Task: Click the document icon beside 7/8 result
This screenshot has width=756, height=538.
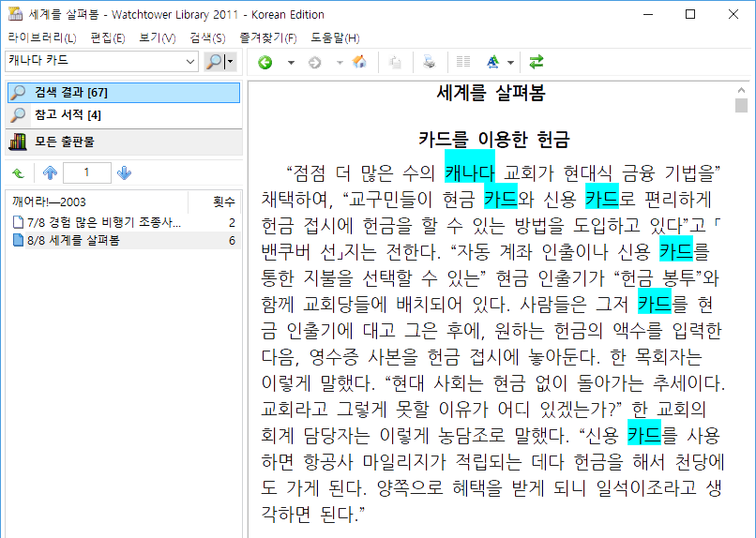Action: pyautogui.click(x=19, y=222)
